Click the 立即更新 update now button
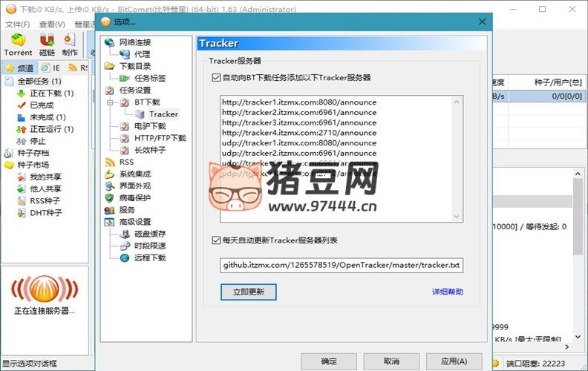Screen dimensions: 588x371 pyautogui.click(x=249, y=292)
